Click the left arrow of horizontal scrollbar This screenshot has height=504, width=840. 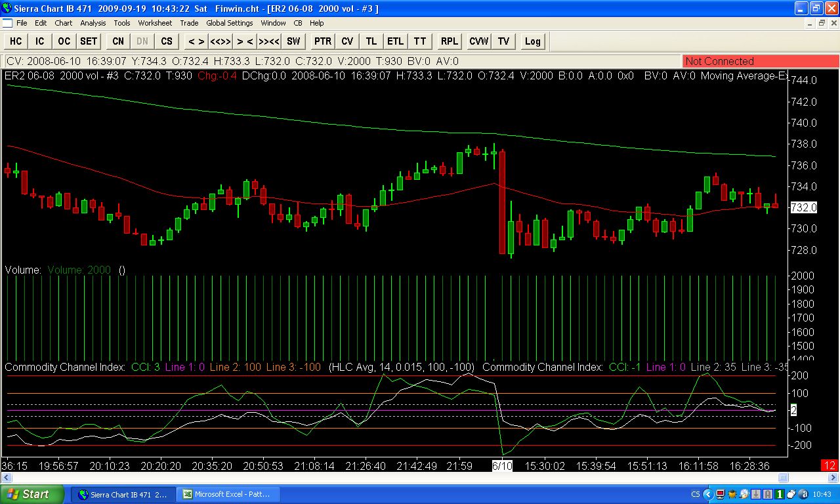click(7, 478)
